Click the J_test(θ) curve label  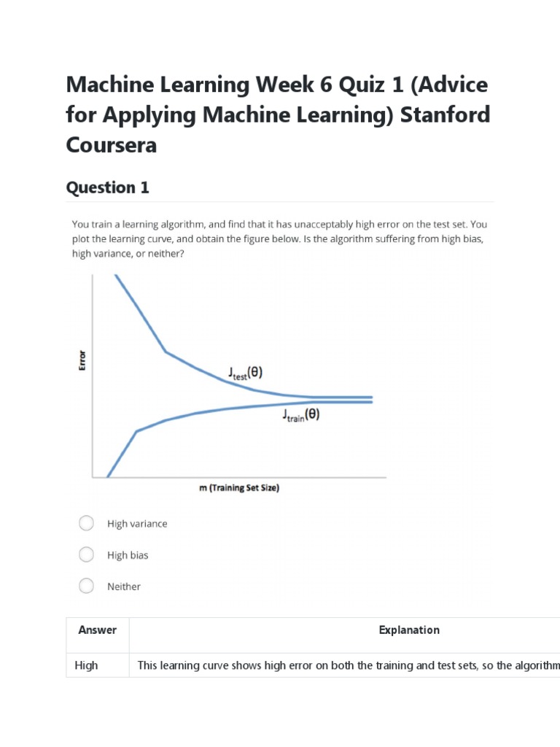coord(244,373)
